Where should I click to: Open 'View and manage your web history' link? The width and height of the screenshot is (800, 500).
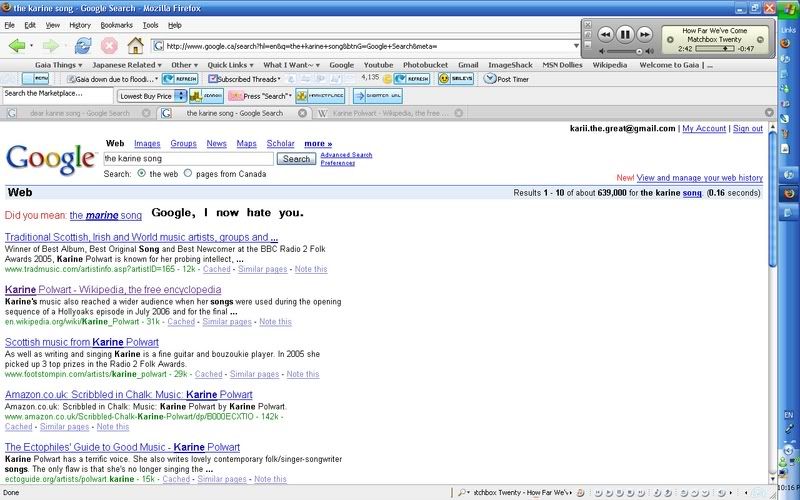coord(699,178)
